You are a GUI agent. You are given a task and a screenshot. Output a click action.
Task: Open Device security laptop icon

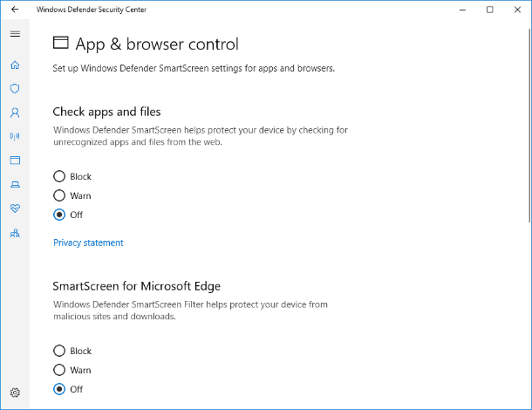[x=15, y=184]
